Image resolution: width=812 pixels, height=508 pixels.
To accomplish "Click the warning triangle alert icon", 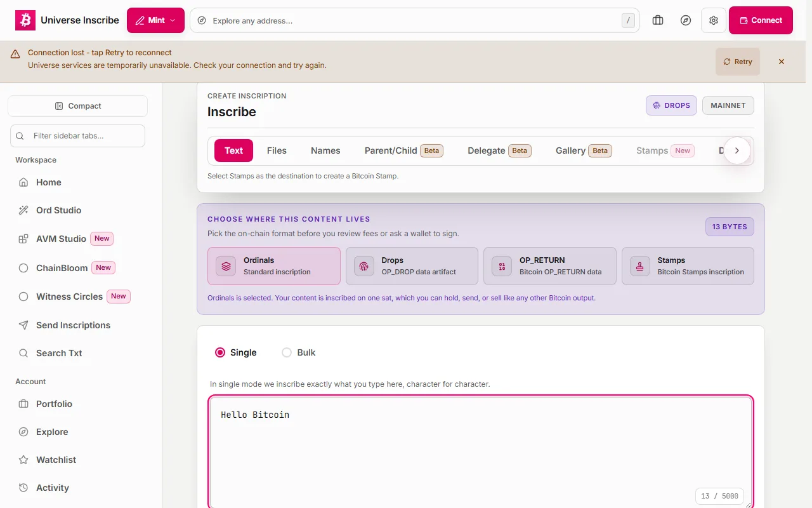I will pyautogui.click(x=15, y=55).
